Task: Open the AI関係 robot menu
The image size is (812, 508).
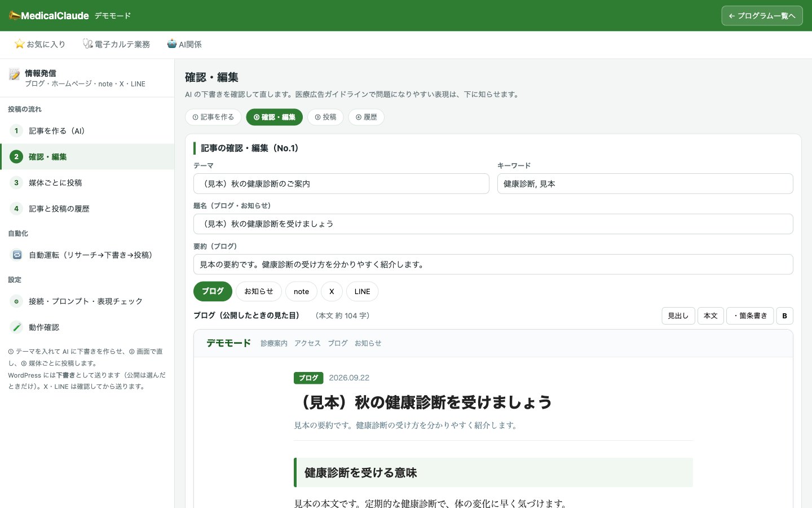Action: (184, 44)
